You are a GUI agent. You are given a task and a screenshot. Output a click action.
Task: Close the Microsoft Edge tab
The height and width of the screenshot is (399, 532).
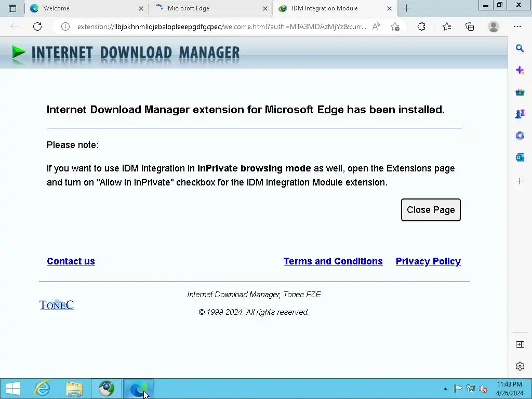265,8
